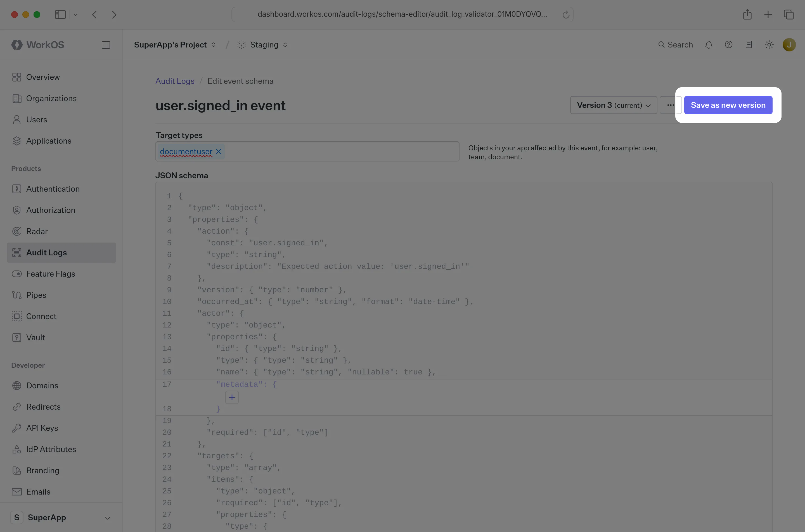Open the help question mark icon

(729, 45)
